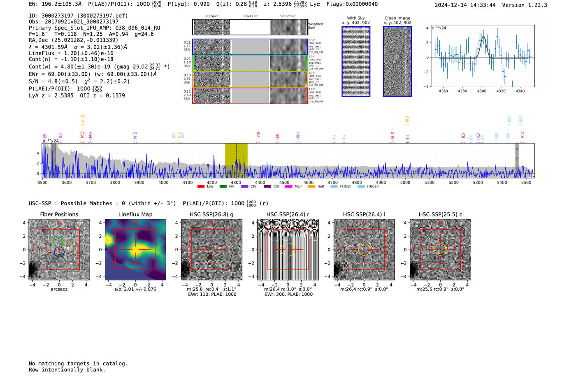
Task: Click the 'EW: 196.2±105.3Å' header value
Action: pos(55,4)
